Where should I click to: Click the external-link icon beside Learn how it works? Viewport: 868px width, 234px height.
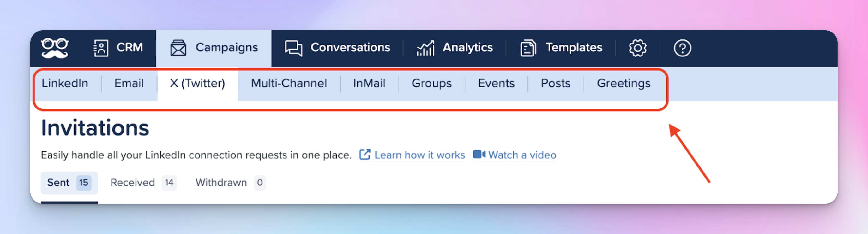pyautogui.click(x=365, y=155)
